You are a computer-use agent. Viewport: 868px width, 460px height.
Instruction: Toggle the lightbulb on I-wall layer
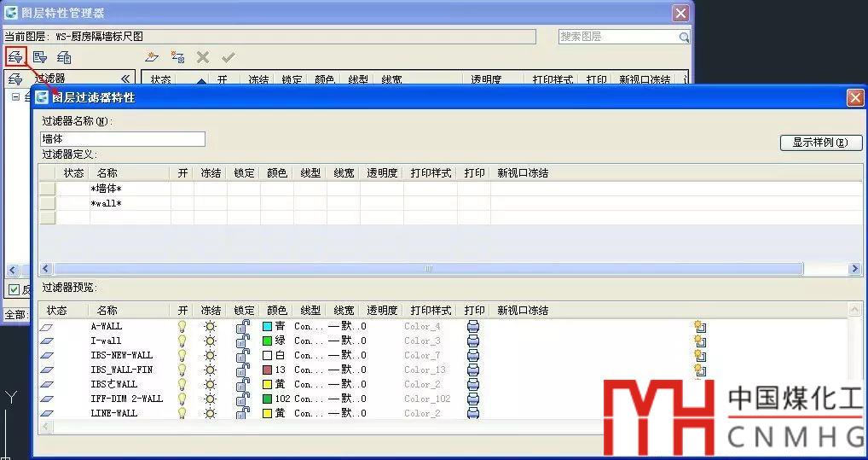[x=182, y=341]
